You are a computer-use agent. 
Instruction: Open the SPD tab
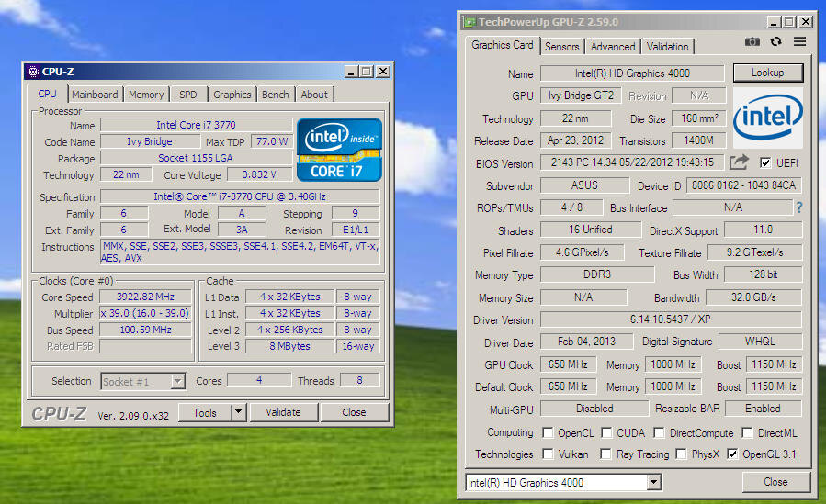point(188,95)
